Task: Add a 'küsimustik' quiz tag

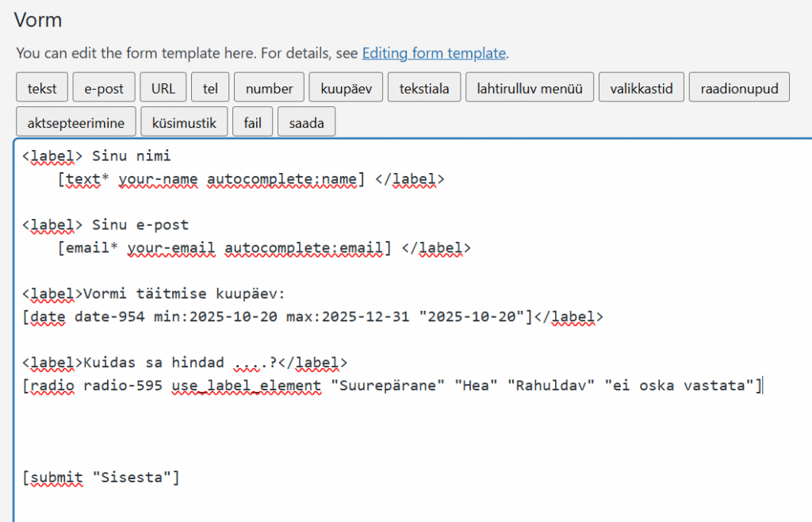Action: 183,123
